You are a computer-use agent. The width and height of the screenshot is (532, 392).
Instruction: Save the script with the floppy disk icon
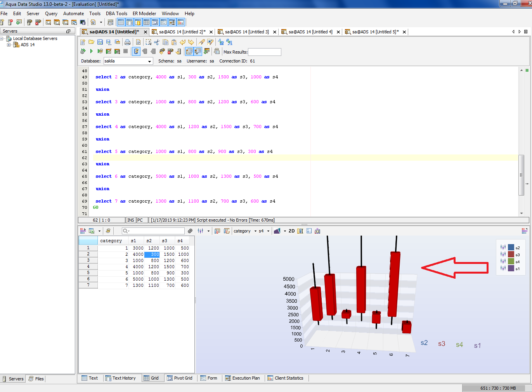[100, 42]
